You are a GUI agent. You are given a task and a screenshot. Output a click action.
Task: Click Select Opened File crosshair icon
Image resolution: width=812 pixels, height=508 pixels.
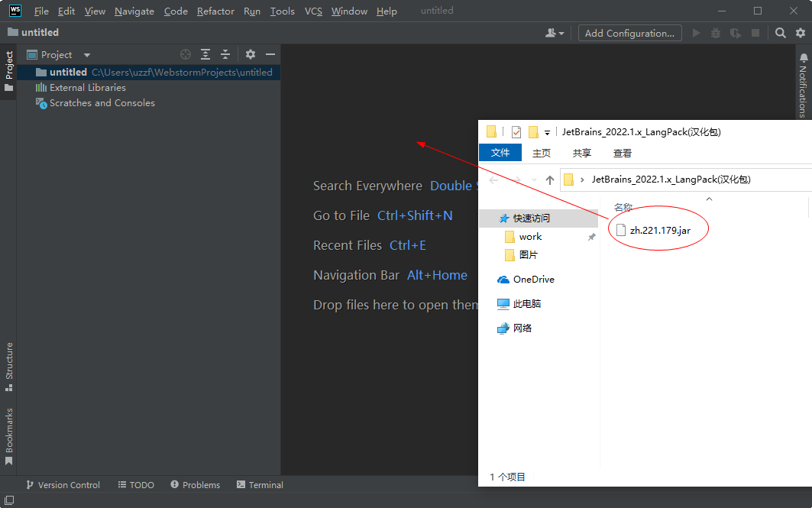pos(186,53)
